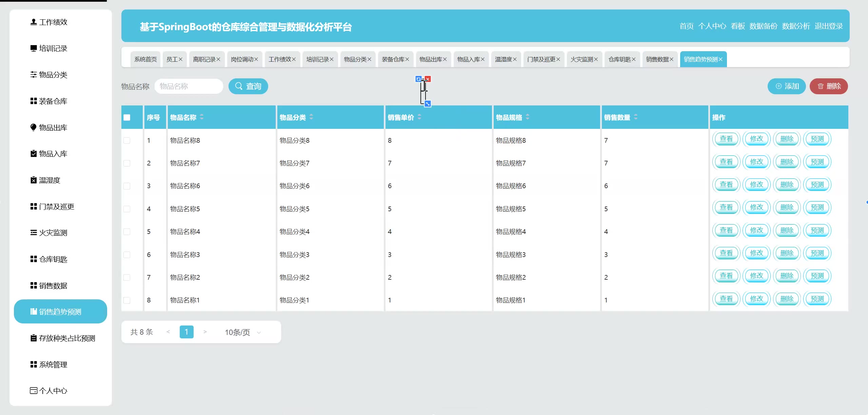Click the 工作绩效 sidebar person icon
This screenshot has height=415, width=868.
click(33, 22)
